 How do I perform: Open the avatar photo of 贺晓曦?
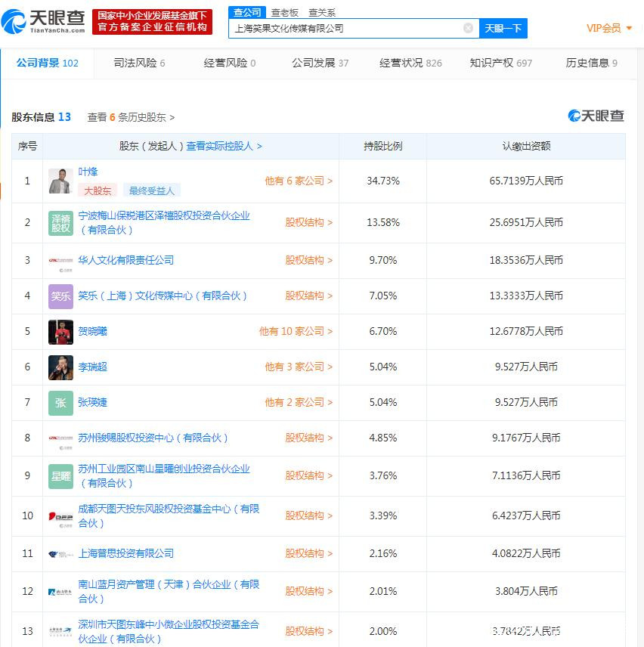(x=60, y=332)
